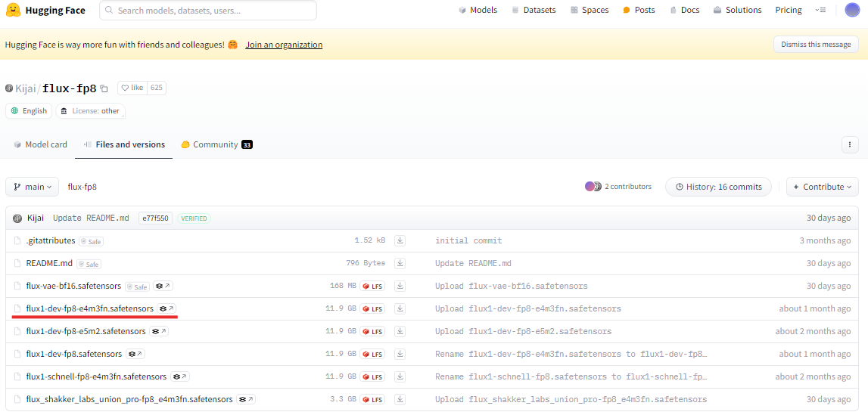This screenshot has width=868, height=412.
Task: Click the License: other tag
Action: coord(90,110)
